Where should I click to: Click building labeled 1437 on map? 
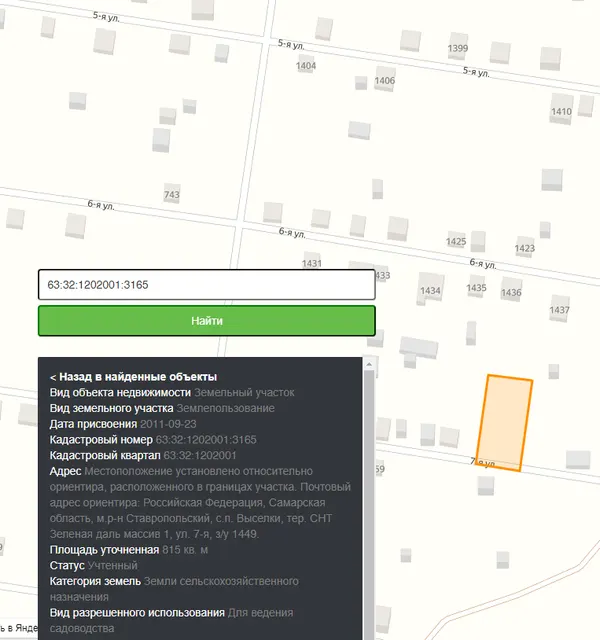click(559, 310)
